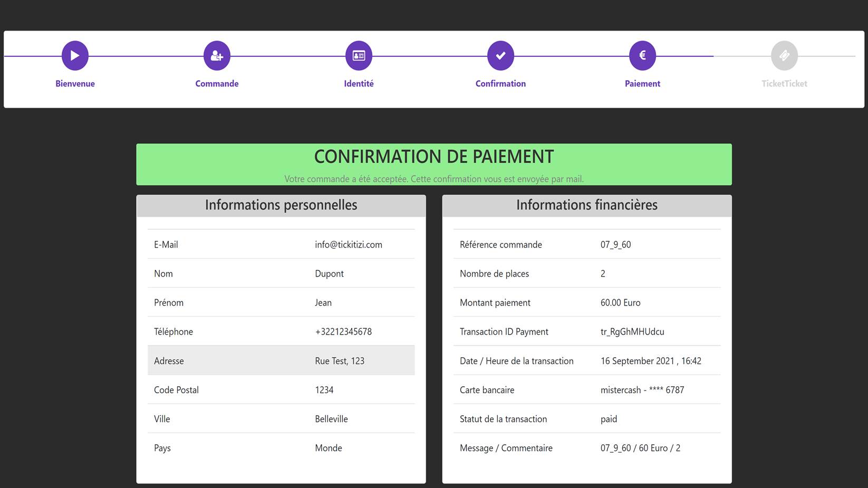The width and height of the screenshot is (868, 488).
Task: Select the info@tickitizi.com email value
Action: click(x=349, y=245)
